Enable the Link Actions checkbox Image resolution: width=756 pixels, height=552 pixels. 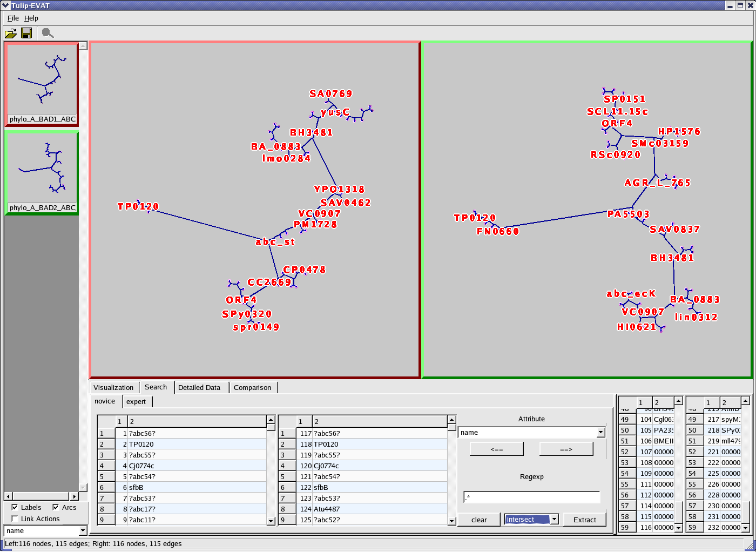coord(15,519)
